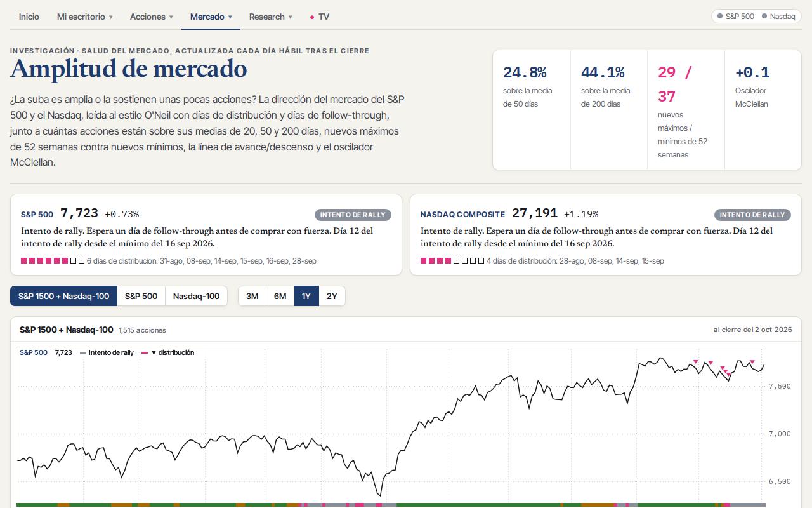The height and width of the screenshot is (508, 812).
Task: Expand the Mi escritorio menu
Action: pos(84,17)
